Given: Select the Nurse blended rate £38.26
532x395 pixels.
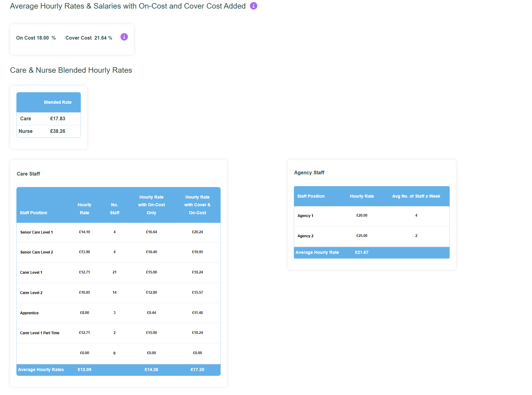Looking at the screenshot, I should point(58,131).
